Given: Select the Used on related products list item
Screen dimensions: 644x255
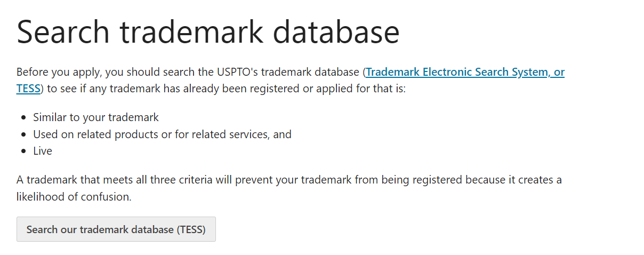Looking at the screenshot, I should (x=162, y=134).
